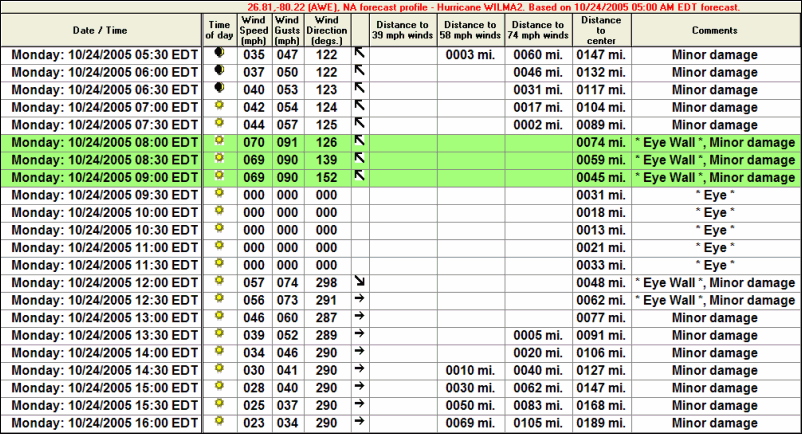Viewport: 802px width, 434px height.
Task: Select the Distance to 39 mph winds header
Action: [403, 30]
